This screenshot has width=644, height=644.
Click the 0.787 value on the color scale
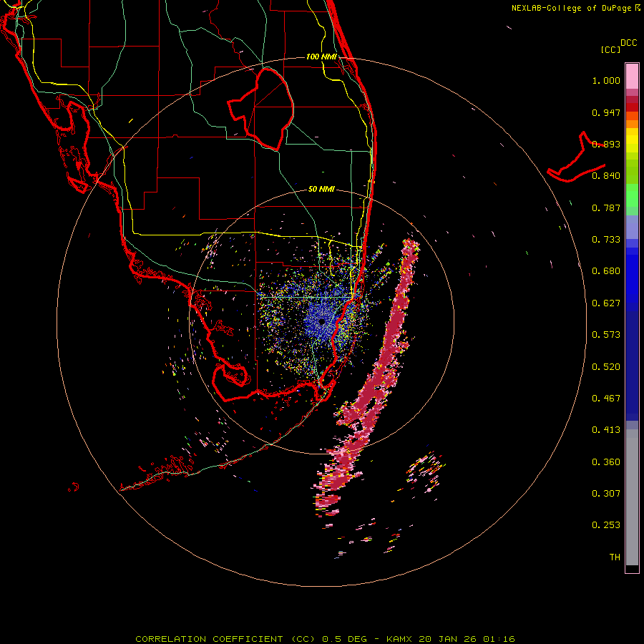[606, 208]
